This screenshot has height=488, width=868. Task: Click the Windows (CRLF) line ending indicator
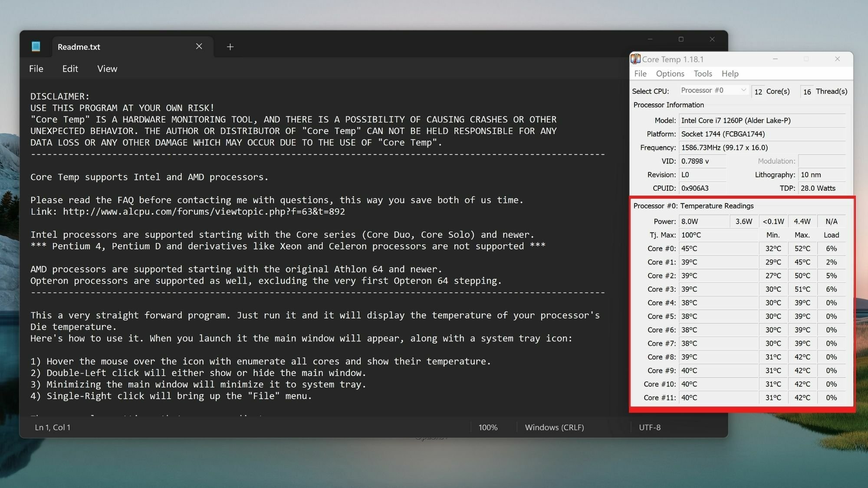554,427
